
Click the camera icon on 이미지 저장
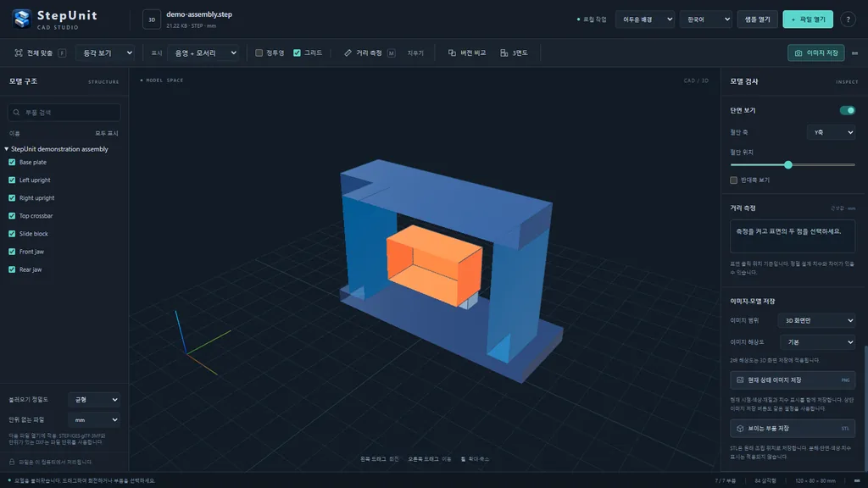click(x=798, y=53)
